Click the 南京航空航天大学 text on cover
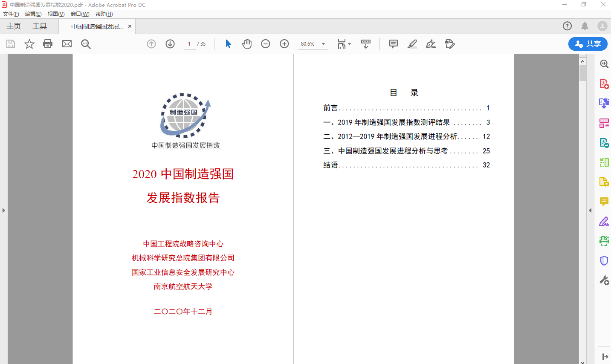Viewport: 611px width, 364px height. tap(183, 286)
